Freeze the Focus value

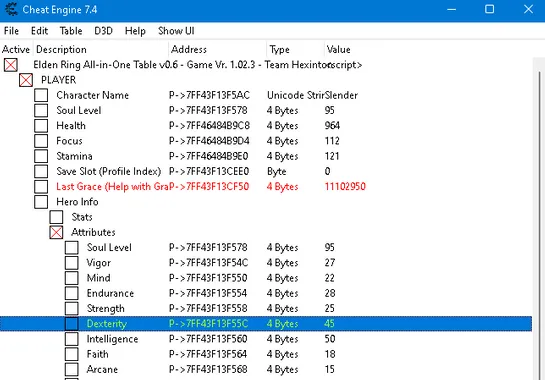[41, 141]
